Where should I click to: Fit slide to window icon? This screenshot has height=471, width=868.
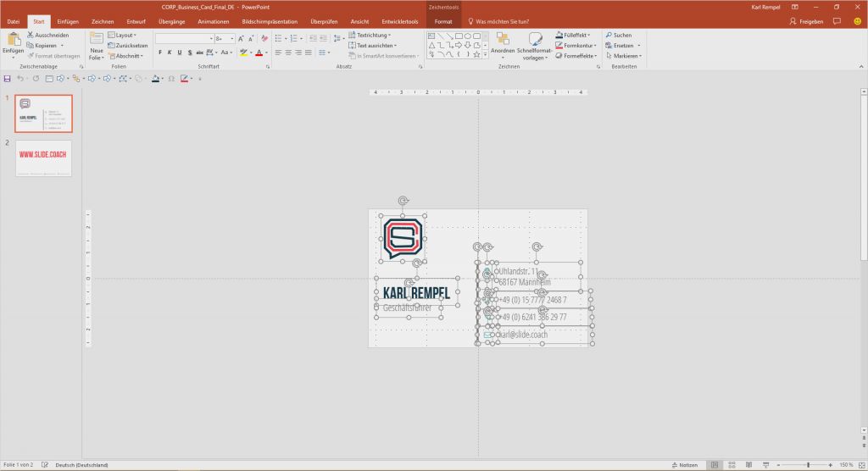tap(860, 465)
